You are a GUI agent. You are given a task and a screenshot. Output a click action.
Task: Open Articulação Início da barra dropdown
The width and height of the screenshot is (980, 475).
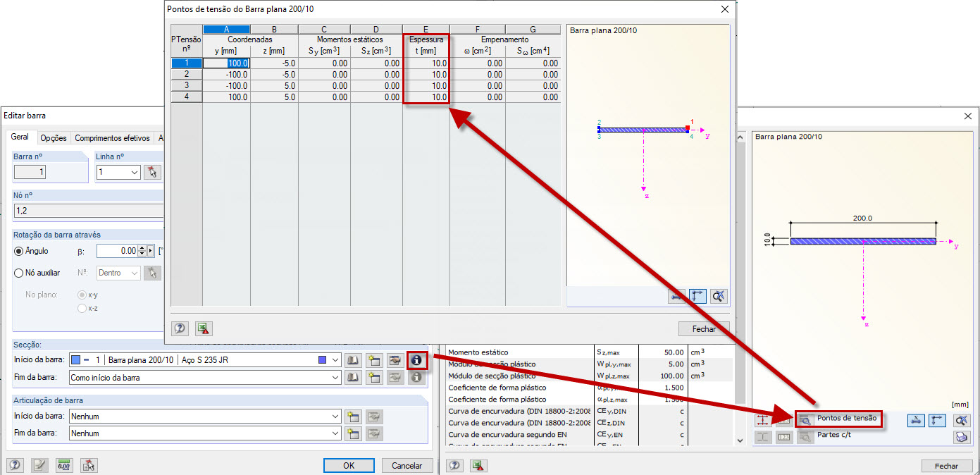pos(335,416)
